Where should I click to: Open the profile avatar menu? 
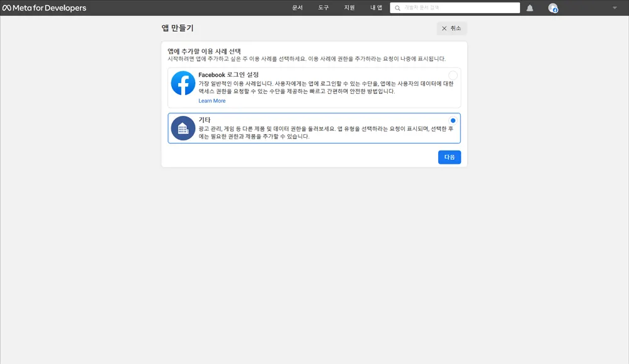point(553,8)
